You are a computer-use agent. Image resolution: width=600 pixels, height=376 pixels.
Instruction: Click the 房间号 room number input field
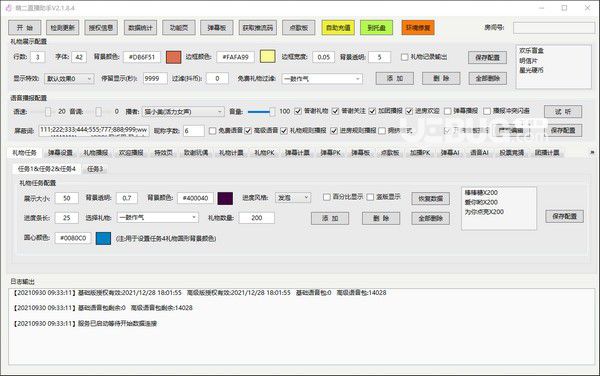pyautogui.click(x=554, y=28)
